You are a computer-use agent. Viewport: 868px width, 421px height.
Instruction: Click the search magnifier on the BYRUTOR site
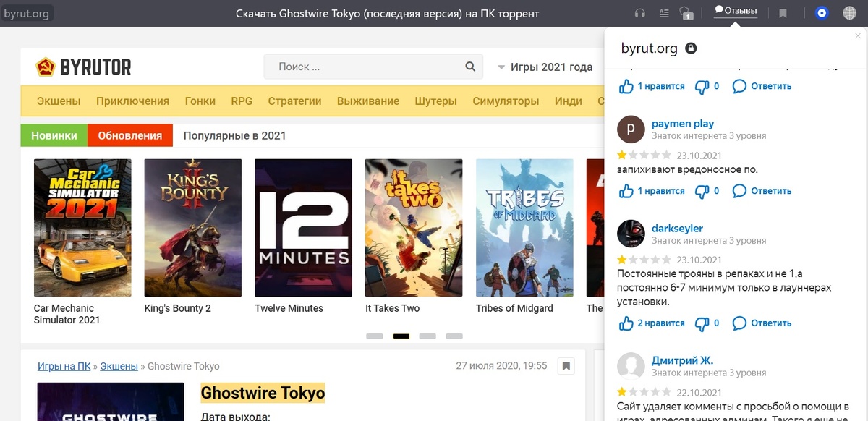click(x=469, y=66)
